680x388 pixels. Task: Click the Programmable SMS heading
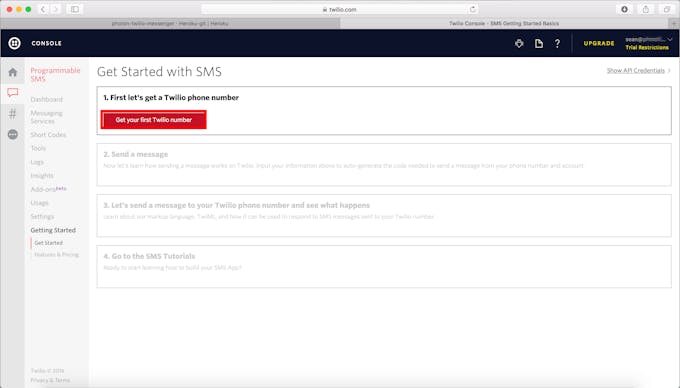pyautogui.click(x=55, y=75)
